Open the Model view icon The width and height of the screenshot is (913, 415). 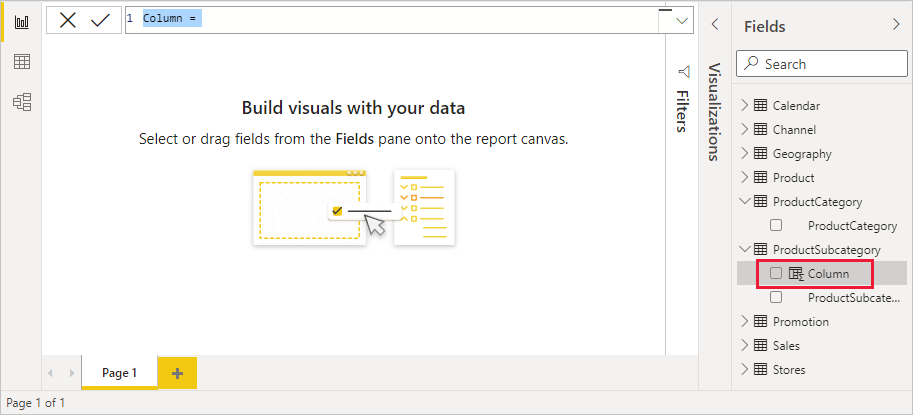[x=21, y=101]
